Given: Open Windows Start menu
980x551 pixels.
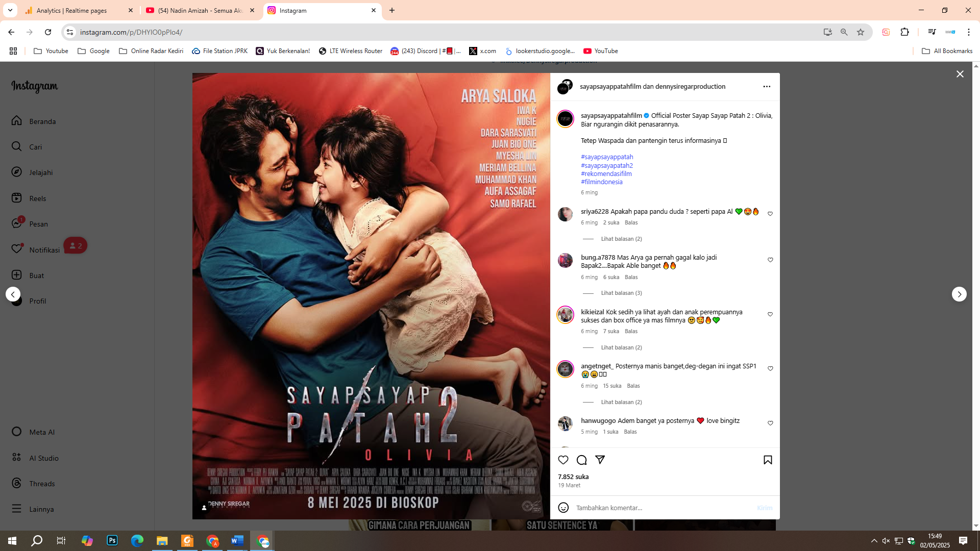Looking at the screenshot, I should coord(12,540).
